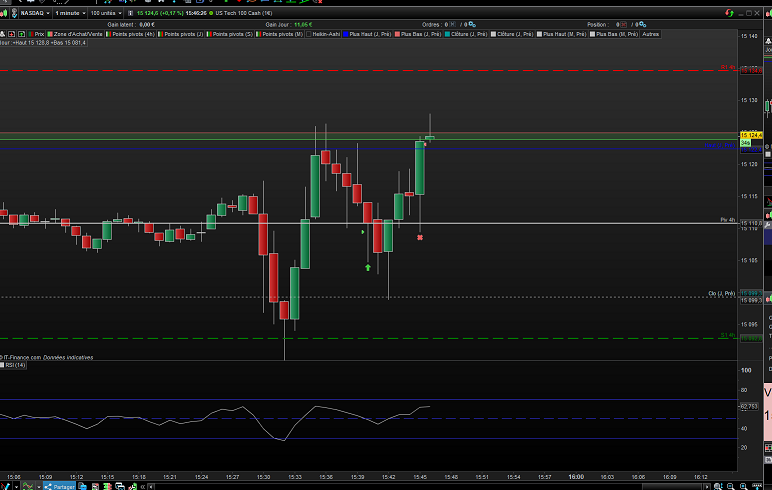Open Points pivots (M) settings
772x490 pixels.
279,34
